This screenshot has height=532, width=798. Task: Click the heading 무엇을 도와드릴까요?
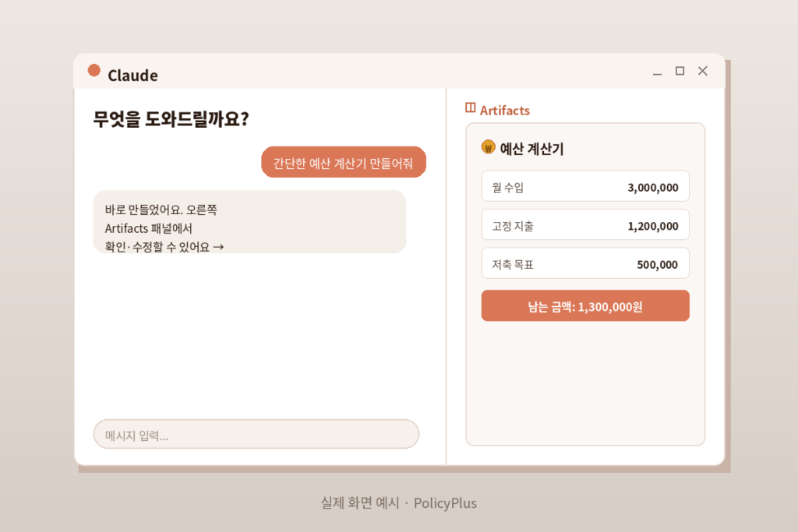coord(171,119)
